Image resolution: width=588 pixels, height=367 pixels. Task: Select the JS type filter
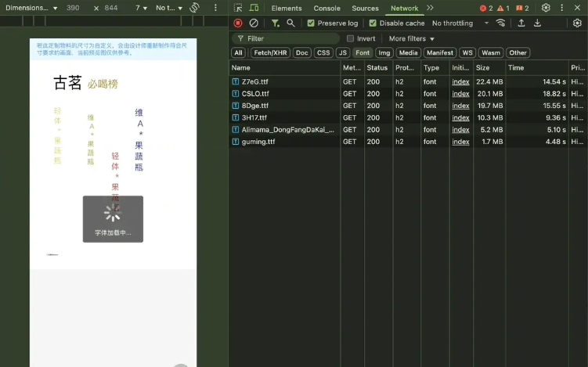click(343, 53)
